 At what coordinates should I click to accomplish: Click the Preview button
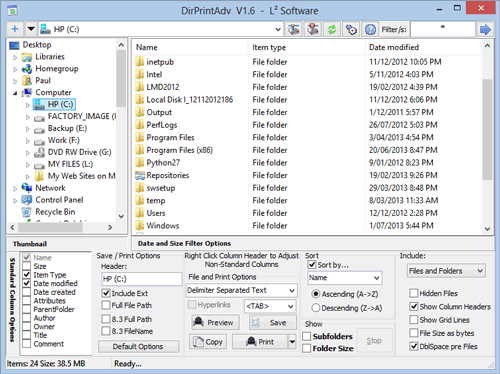point(215,322)
